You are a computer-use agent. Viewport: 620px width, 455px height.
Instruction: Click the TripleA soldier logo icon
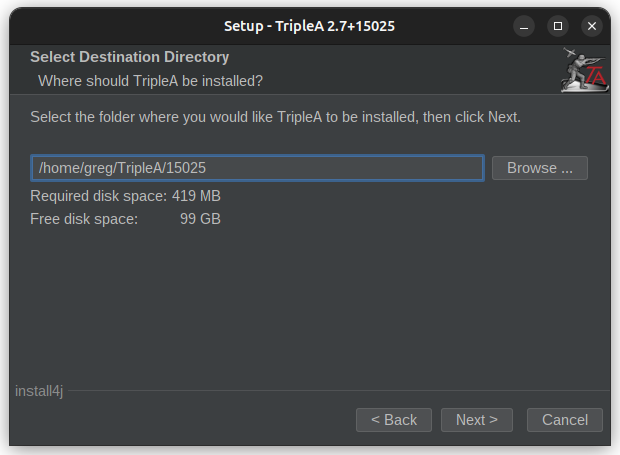585,70
